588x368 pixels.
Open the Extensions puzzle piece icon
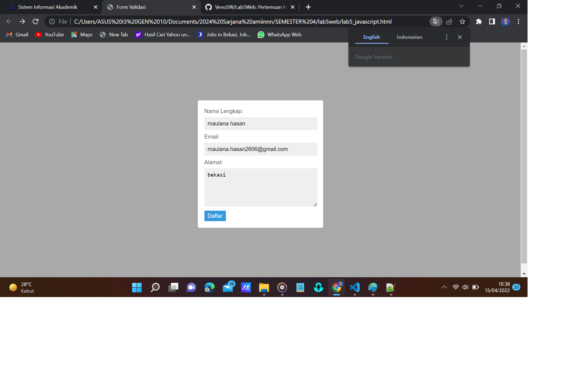[x=479, y=21]
